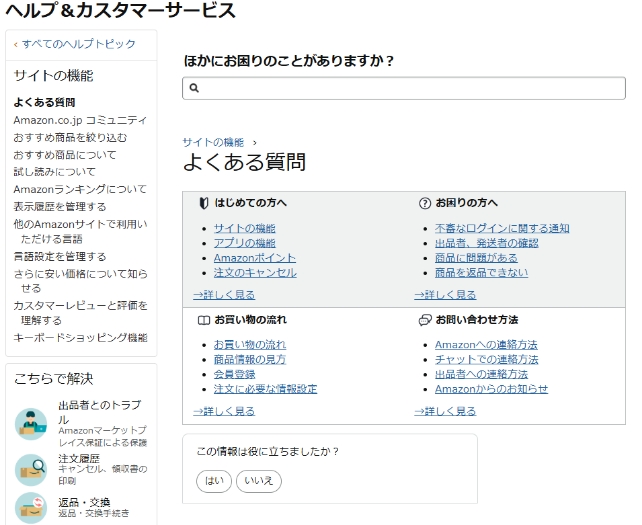Viewport: 642px width, 525px height.
Task: Open Amazonへの連絡方法 link
Action: pyautogui.click(x=486, y=345)
